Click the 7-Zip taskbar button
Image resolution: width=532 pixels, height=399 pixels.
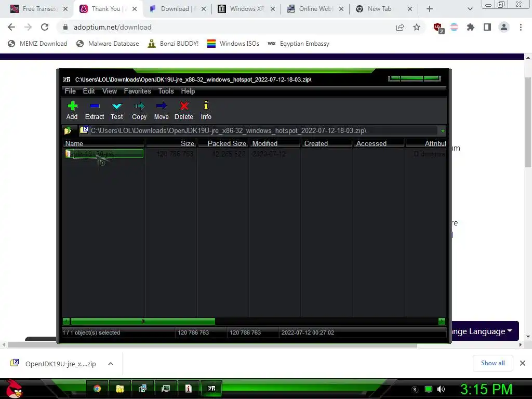pyautogui.click(x=211, y=389)
